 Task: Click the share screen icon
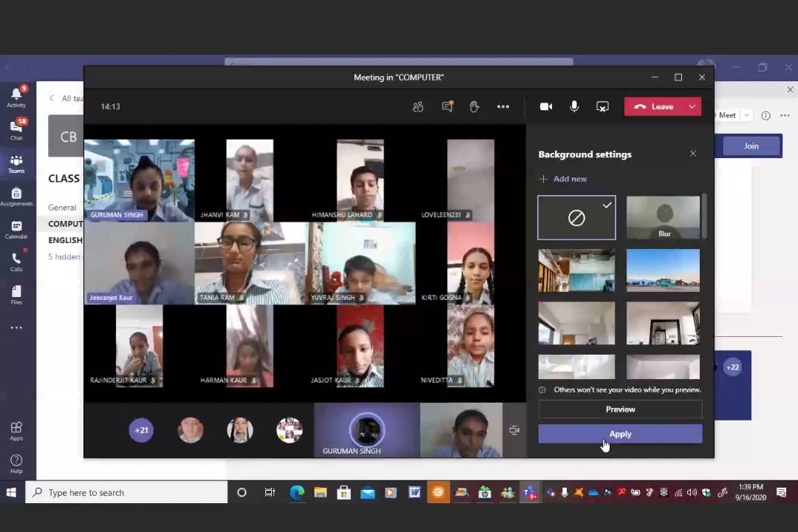602,106
